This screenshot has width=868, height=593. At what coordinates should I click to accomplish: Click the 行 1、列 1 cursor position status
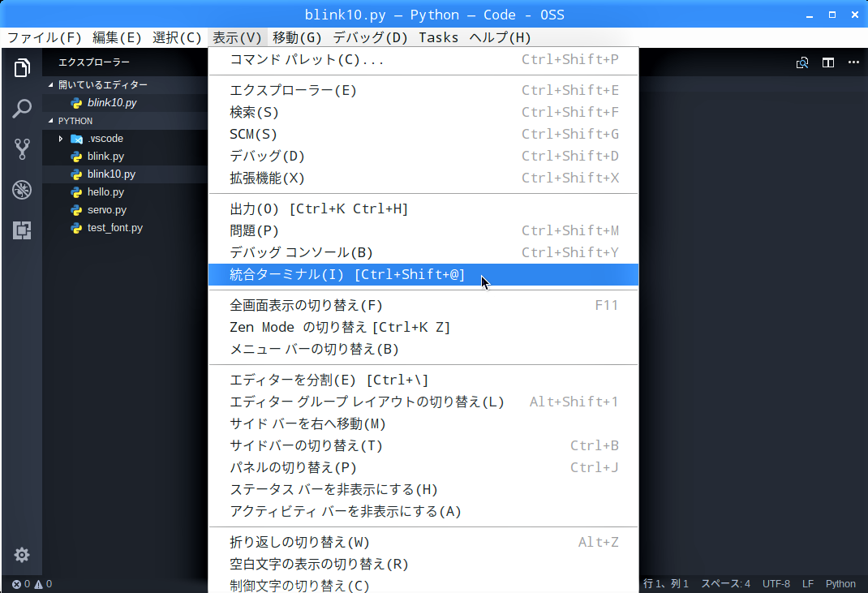coord(666,583)
